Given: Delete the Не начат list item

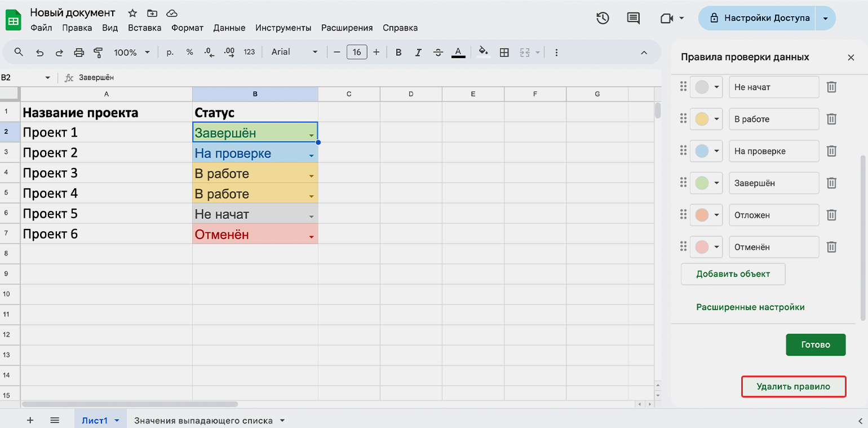Looking at the screenshot, I should coord(831,87).
